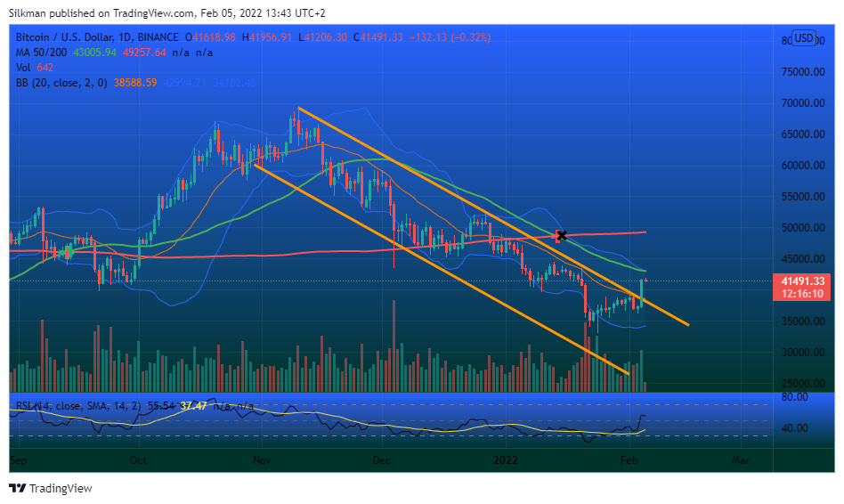844x504 pixels.
Task: Click the publish header 'Silkman published on TradingView.com'
Action: click(x=102, y=13)
